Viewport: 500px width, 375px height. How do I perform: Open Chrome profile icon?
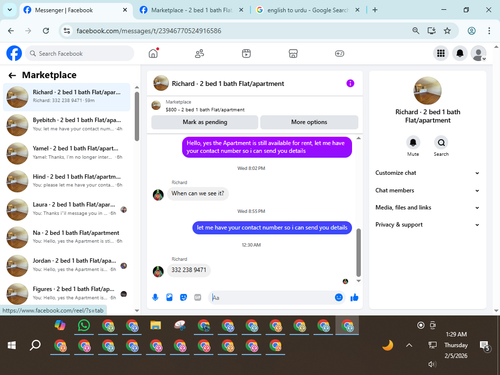coord(471,31)
